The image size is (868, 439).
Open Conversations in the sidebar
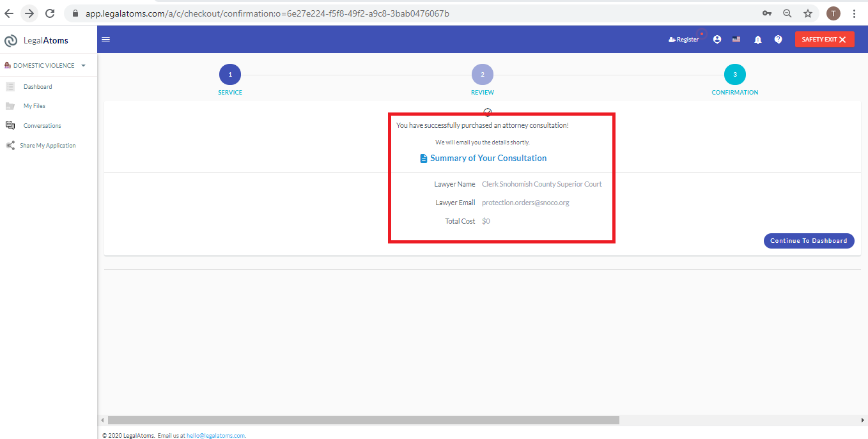pyautogui.click(x=42, y=126)
